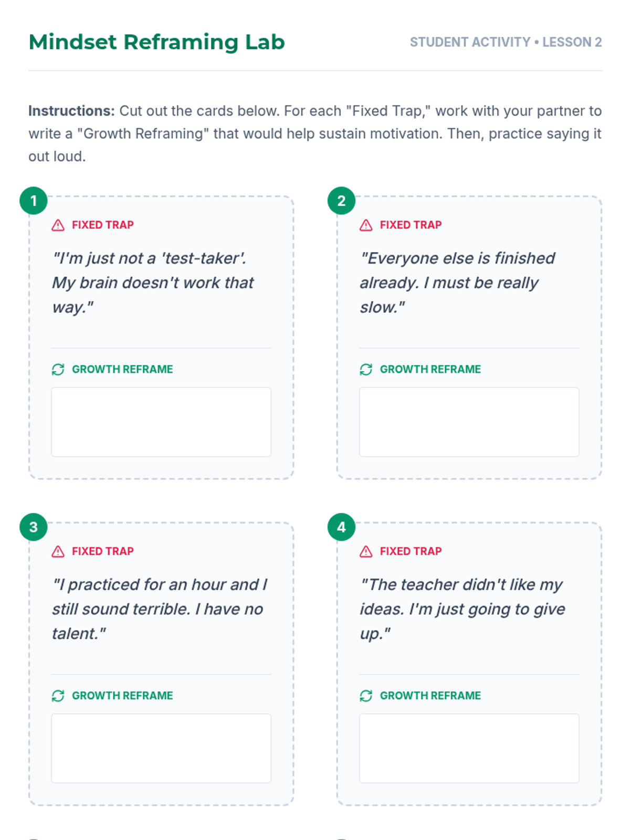
Task: Click the Growth Reframe answer box on card 3
Action: coord(161,748)
